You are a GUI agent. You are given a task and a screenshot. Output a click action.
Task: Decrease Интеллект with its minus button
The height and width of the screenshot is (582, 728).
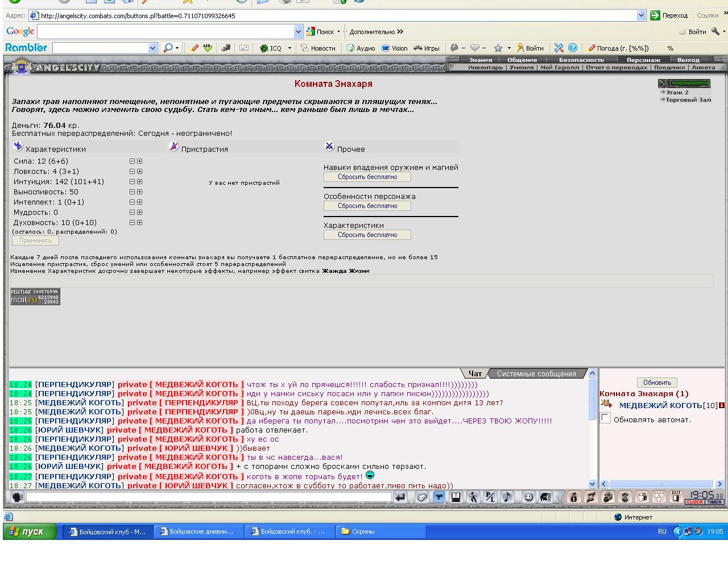point(132,202)
